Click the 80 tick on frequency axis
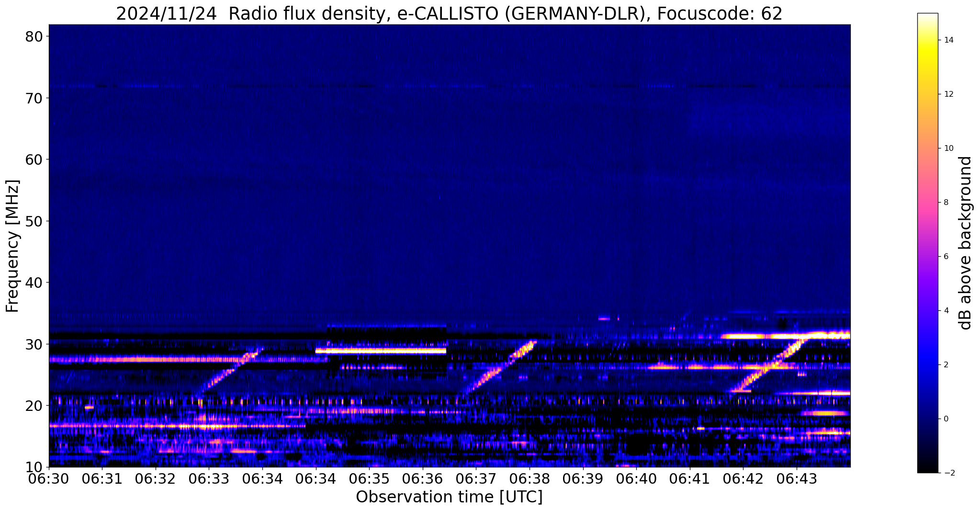 34,36
